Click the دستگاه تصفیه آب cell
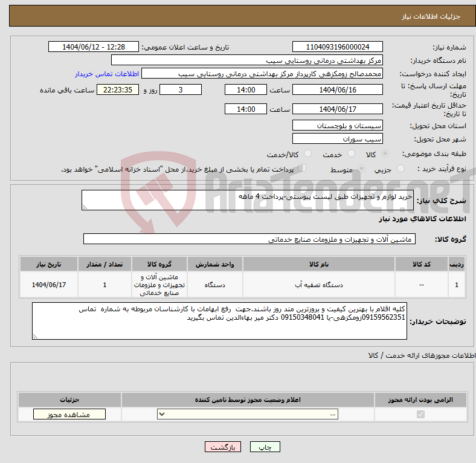This screenshot has width=476, height=463. click(319, 285)
